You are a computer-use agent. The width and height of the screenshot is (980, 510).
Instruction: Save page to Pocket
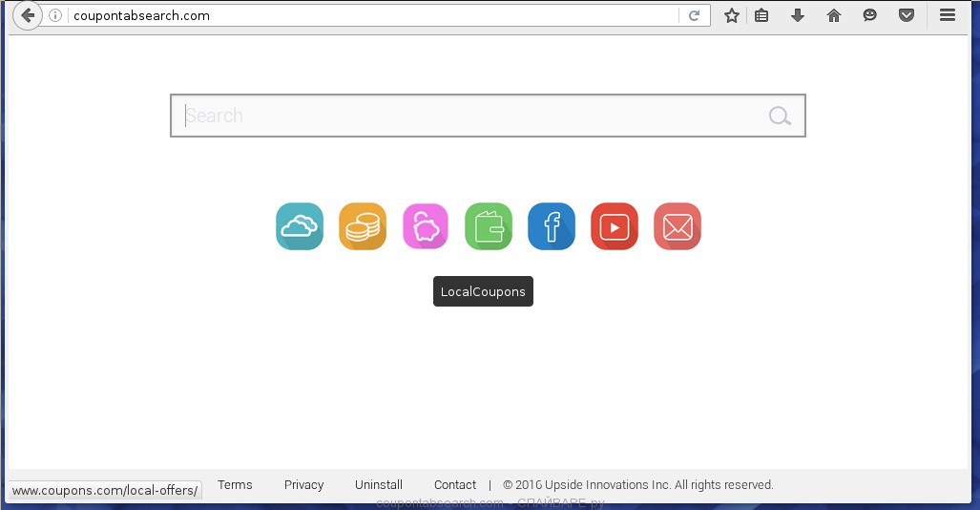907,15
